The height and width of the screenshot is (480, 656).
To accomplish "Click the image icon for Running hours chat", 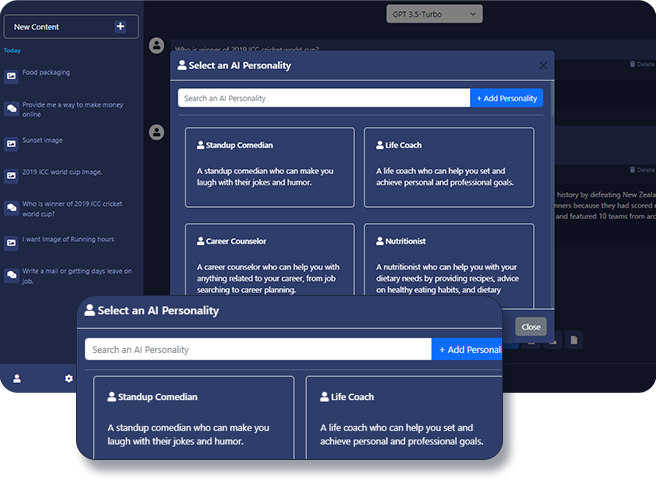I will pyautogui.click(x=11, y=243).
